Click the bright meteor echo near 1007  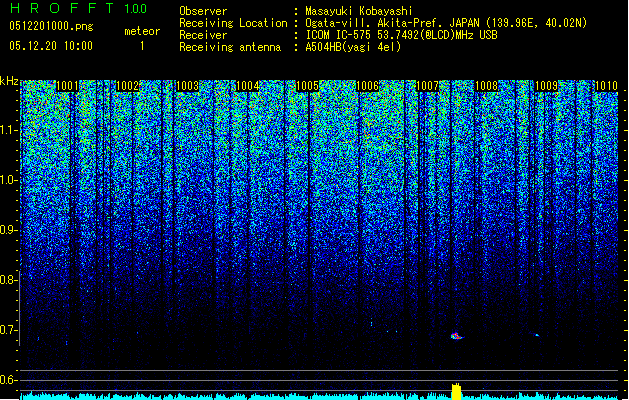(456, 336)
